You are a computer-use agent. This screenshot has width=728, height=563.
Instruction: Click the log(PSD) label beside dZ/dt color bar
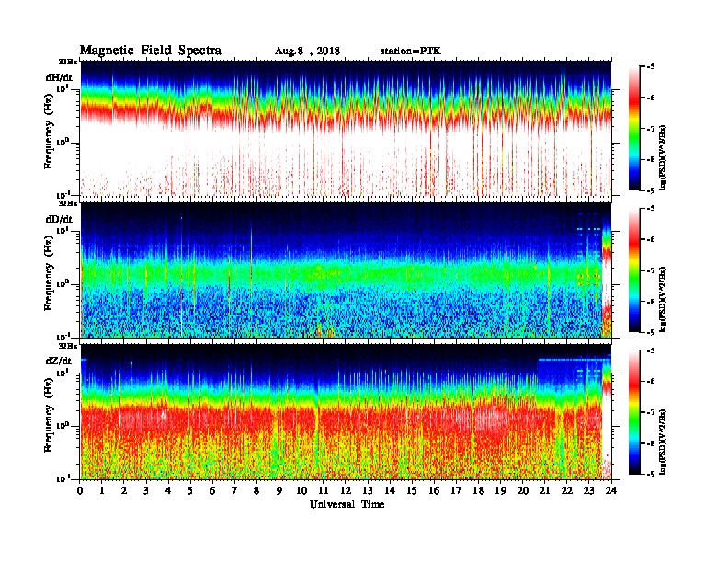pos(664,441)
